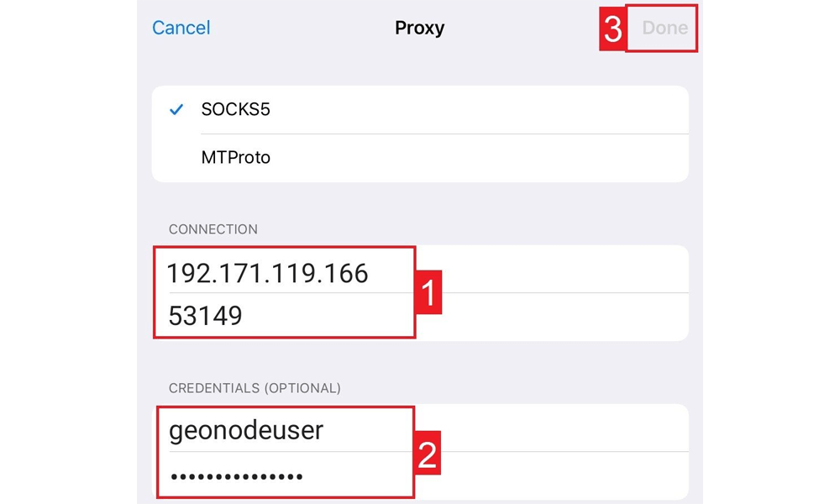
Task: Click the blue checkmark beside SOCKS5
Action: tap(176, 109)
